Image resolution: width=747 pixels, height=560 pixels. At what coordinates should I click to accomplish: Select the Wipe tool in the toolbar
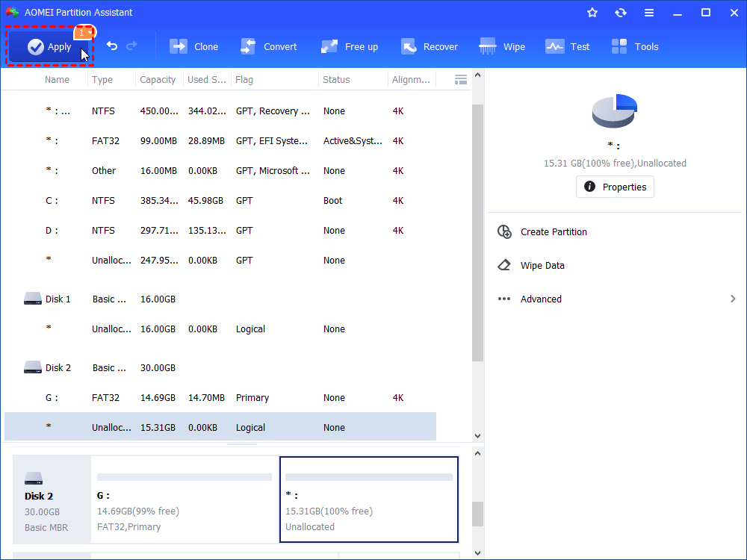point(502,46)
